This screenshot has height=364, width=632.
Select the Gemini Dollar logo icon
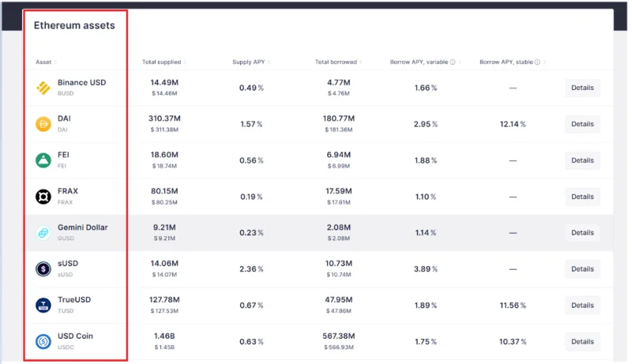[x=43, y=233]
